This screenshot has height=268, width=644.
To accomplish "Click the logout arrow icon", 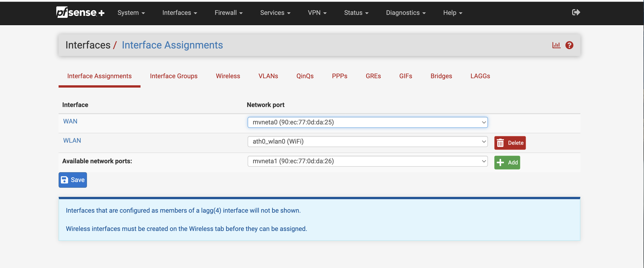I will pyautogui.click(x=576, y=12).
